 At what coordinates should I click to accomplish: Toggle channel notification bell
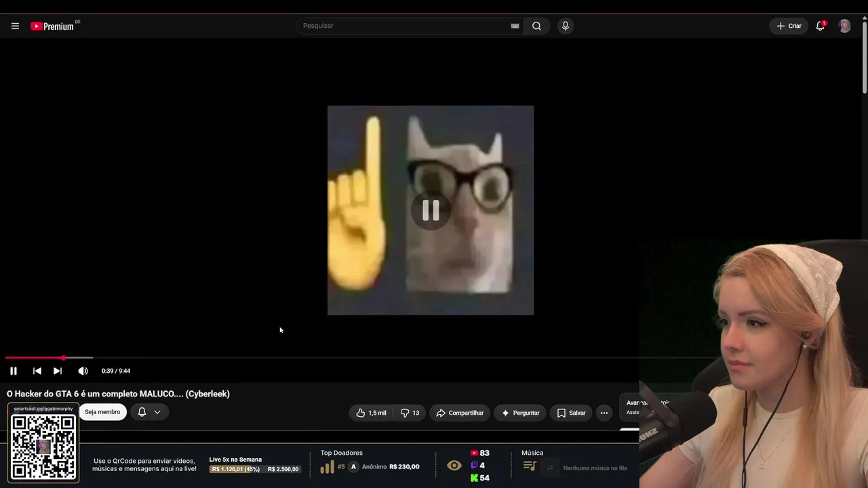pos(142,412)
